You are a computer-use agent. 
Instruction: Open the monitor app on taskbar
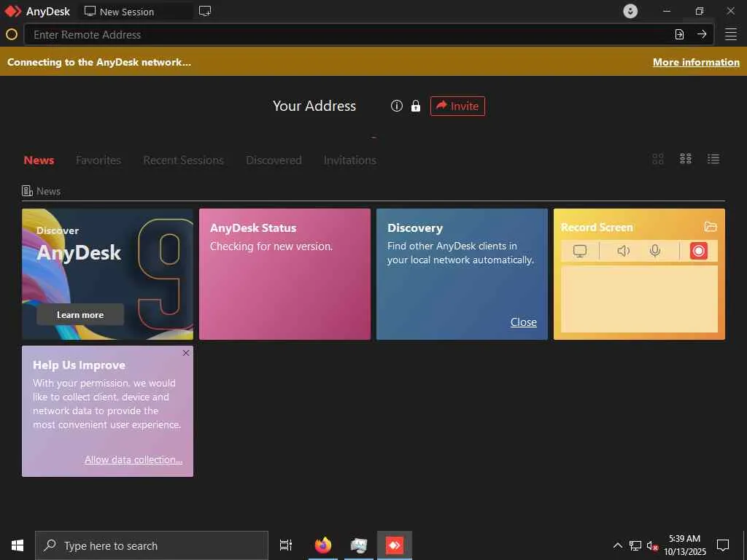359,545
